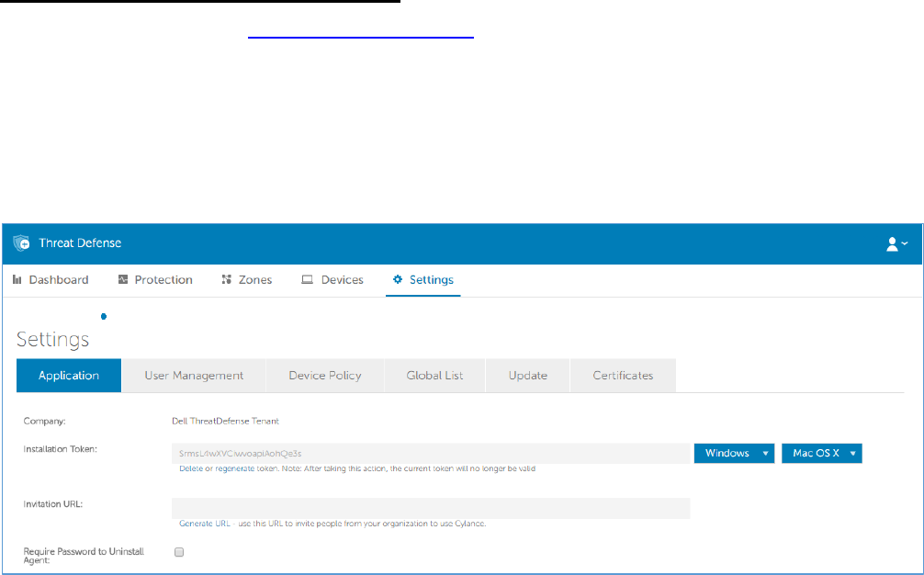The width and height of the screenshot is (924, 575).
Task: Select the Settings navigation item
Action: (x=423, y=280)
